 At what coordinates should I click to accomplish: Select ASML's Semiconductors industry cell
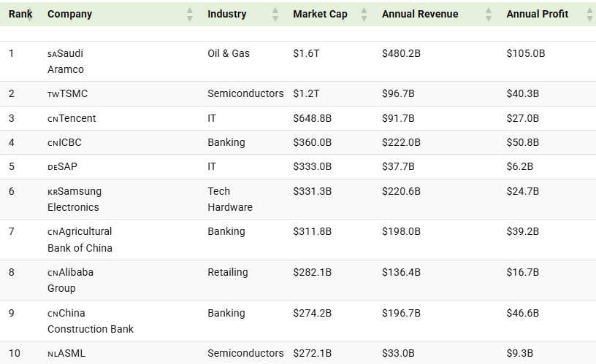tap(245, 353)
